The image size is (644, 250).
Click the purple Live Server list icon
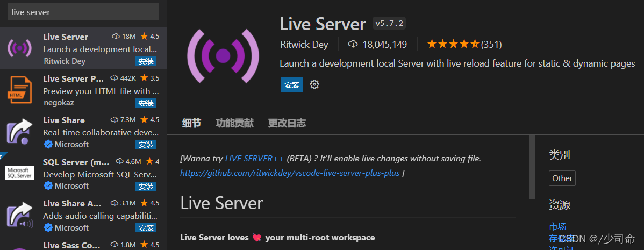coord(20,48)
